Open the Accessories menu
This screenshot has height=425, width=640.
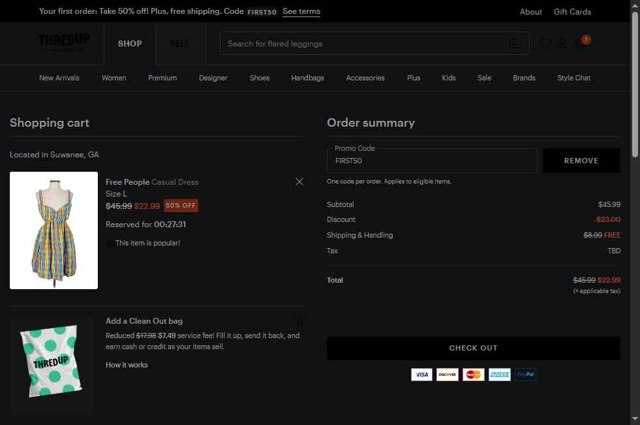point(365,78)
